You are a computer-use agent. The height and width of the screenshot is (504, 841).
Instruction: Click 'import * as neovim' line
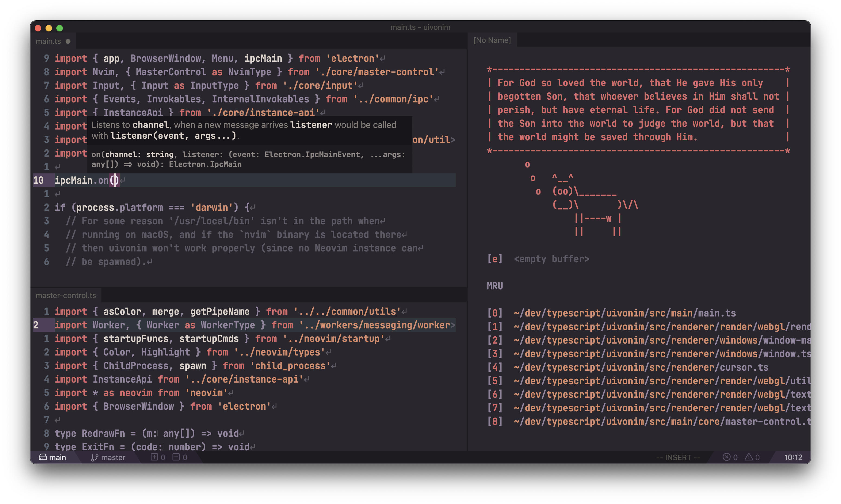coord(141,393)
